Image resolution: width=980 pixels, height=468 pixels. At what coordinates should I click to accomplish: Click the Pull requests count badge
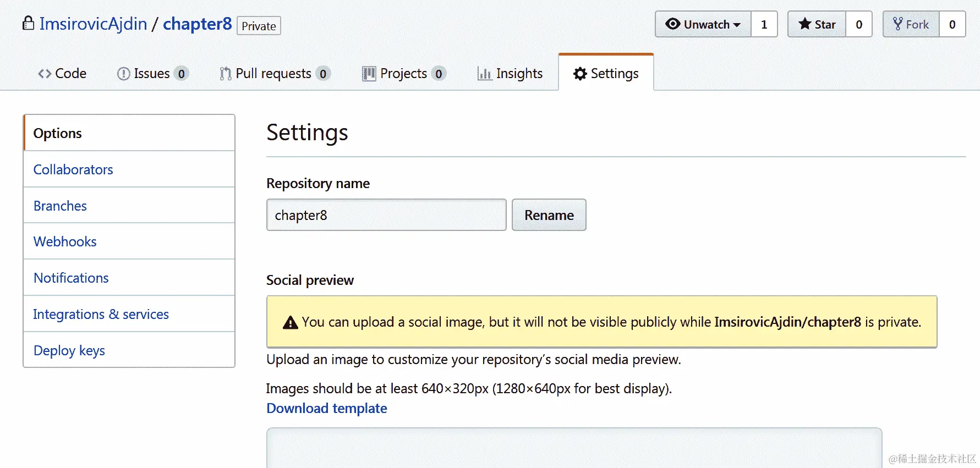323,74
